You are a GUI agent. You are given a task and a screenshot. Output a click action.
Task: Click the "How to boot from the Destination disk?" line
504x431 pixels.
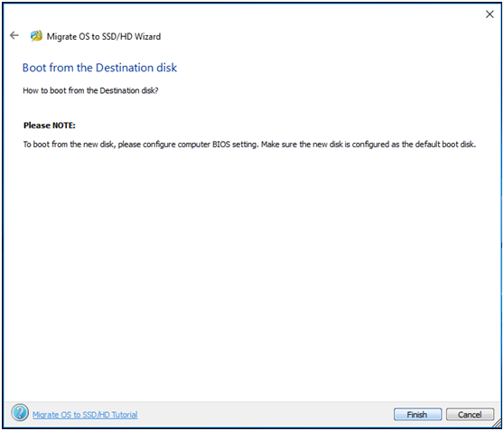tap(90, 90)
